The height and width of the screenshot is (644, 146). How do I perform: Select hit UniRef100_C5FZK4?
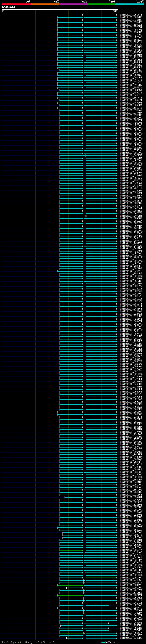[131, 349]
